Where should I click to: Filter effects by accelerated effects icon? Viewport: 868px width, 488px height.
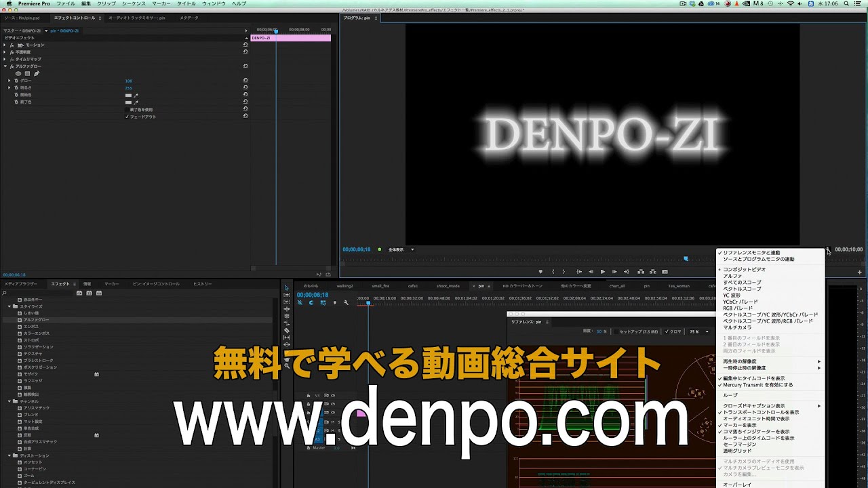[x=79, y=293]
